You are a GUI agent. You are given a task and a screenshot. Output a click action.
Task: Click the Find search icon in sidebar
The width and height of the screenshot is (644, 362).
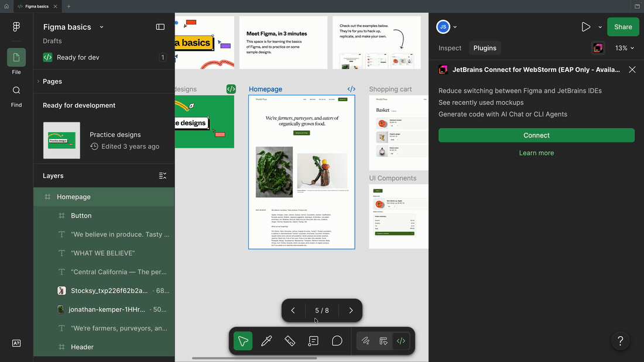(16, 90)
